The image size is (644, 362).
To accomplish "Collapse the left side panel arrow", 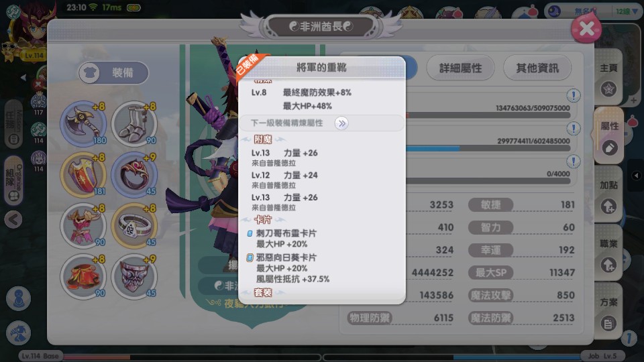I will [13, 220].
